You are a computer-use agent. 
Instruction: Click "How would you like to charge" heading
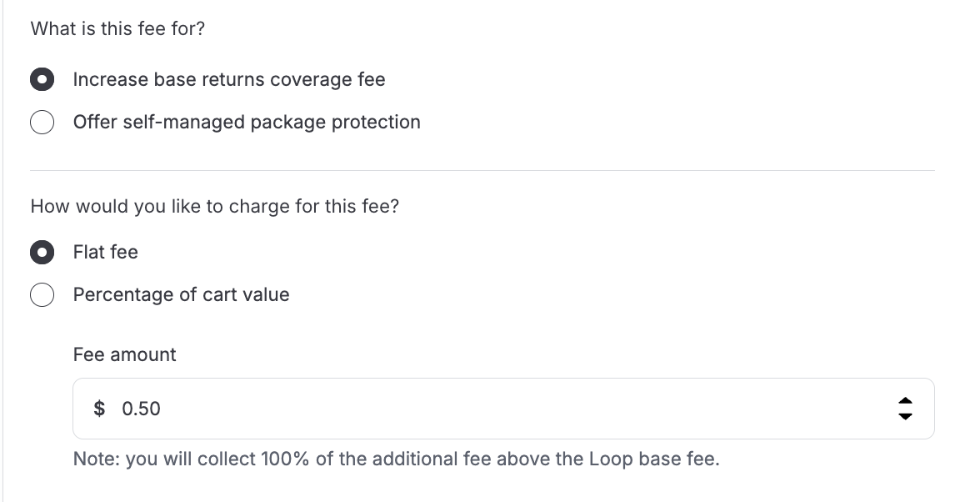(215, 207)
